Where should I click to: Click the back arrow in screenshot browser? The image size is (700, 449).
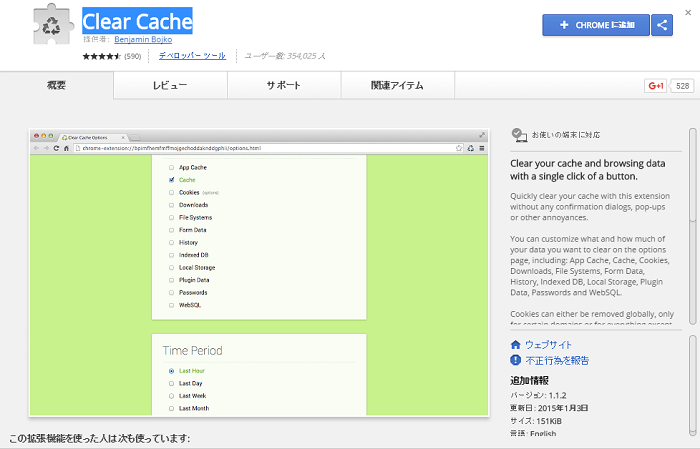point(37,148)
